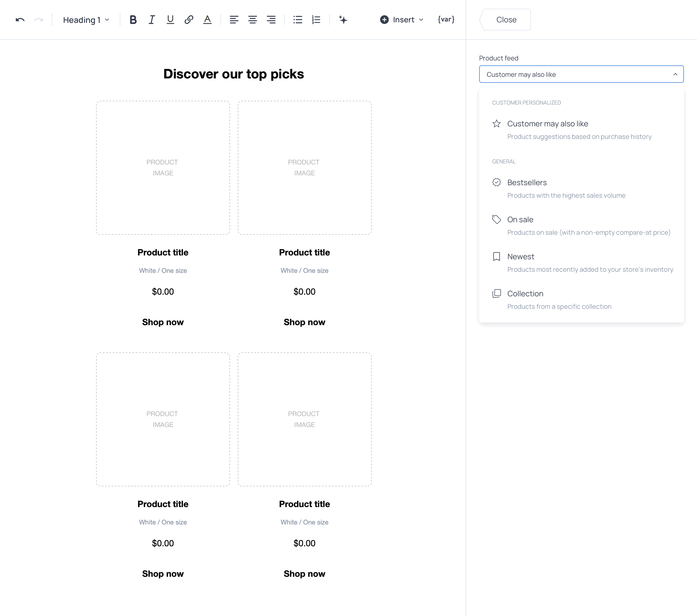
Task: Align text to the left
Action: tap(234, 20)
